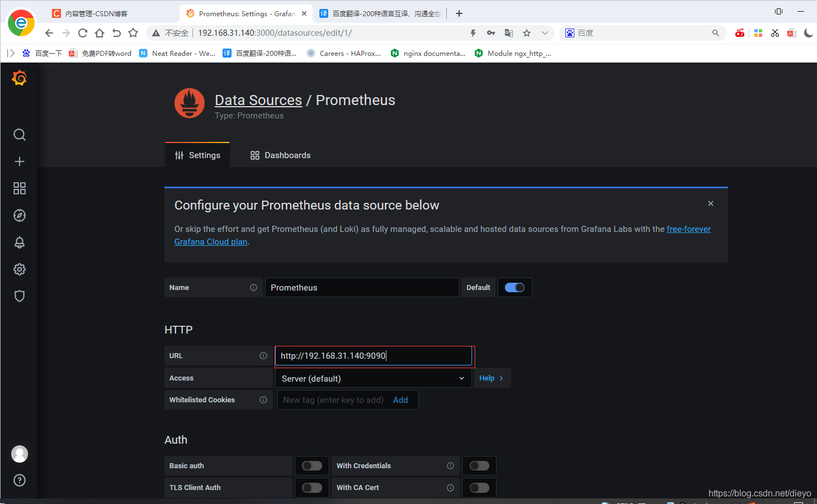Open the Neat Reader bookmark
Viewport: 817px width, 504px height.
(177, 53)
